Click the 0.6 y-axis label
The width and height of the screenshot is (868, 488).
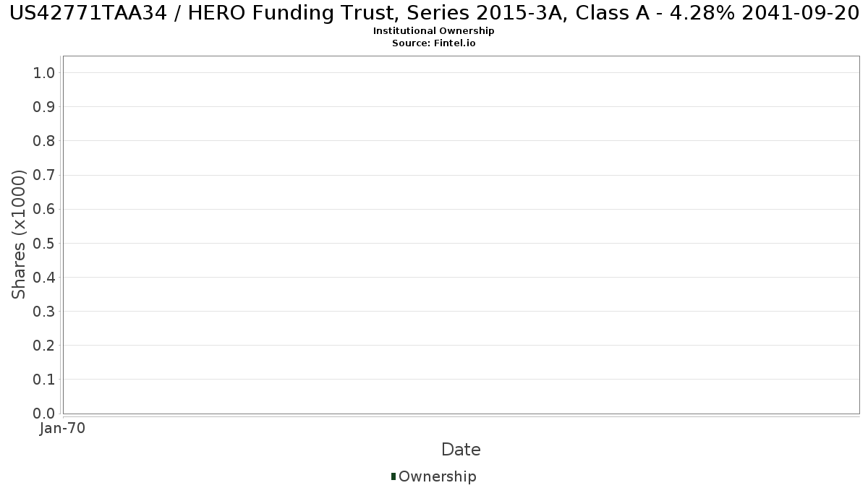point(44,209)
